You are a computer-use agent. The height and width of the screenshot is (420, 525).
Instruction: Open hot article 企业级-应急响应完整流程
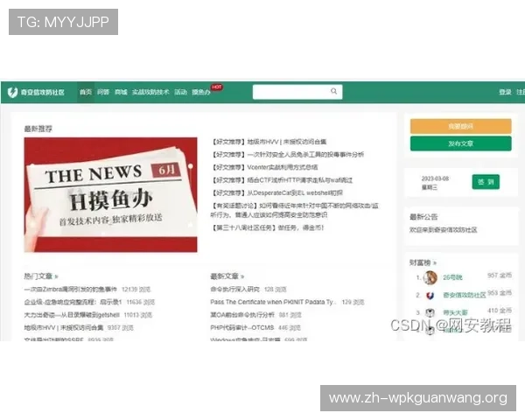tap(73, 302)
